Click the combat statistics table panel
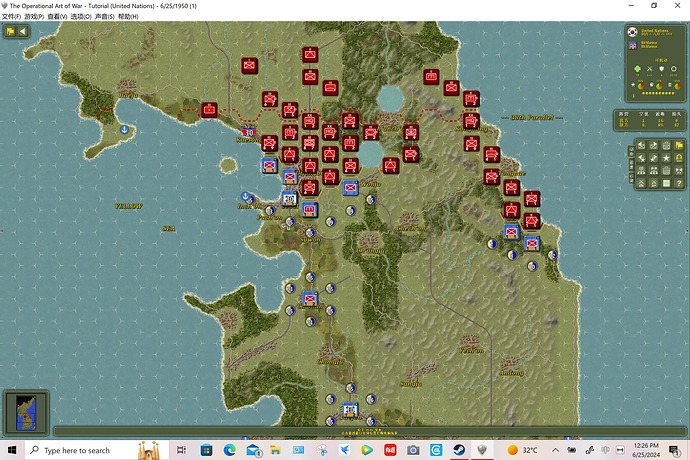690x460 pixels. click(650, 120)
